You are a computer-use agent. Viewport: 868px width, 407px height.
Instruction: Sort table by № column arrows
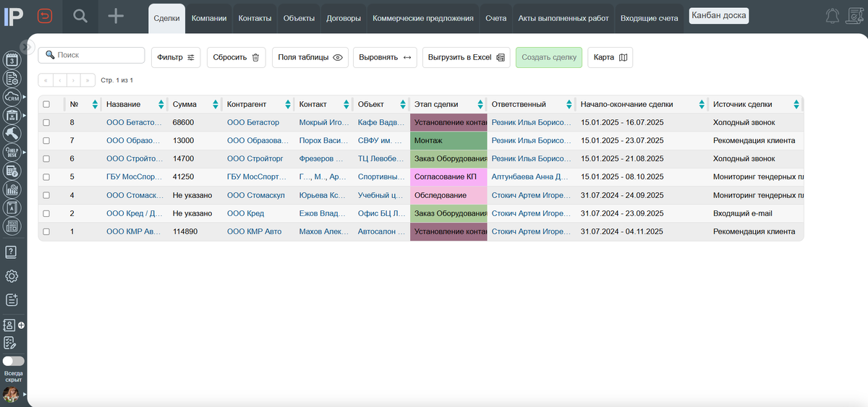tap(95, 104)
